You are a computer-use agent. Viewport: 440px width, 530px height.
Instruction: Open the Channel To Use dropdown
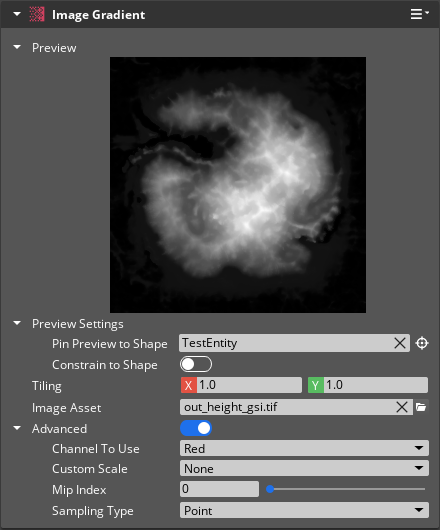[x=304, y=448]
